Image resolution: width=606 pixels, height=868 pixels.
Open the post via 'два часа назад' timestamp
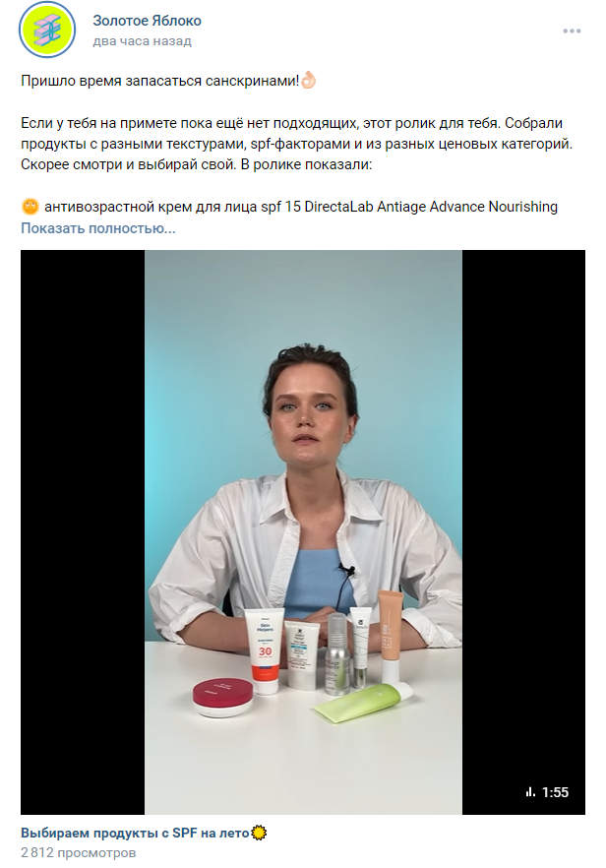(x=142, y=41)
